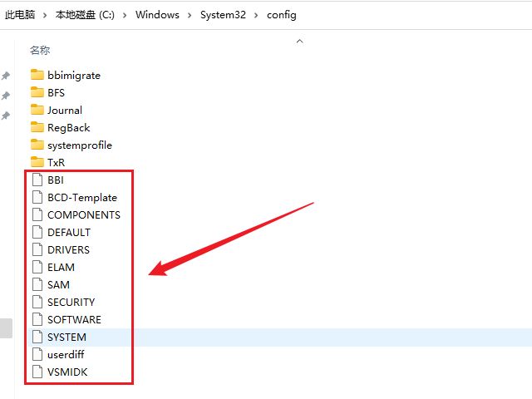
Task: Select the SECURITY file icon
Action: [x=37, y=302]
